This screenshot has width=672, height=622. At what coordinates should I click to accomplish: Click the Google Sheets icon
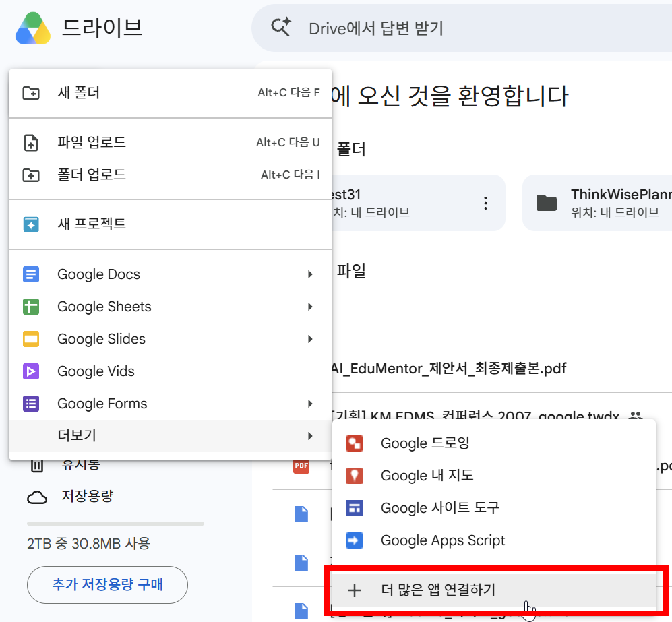pyautogui.click(x=31, y=307)
